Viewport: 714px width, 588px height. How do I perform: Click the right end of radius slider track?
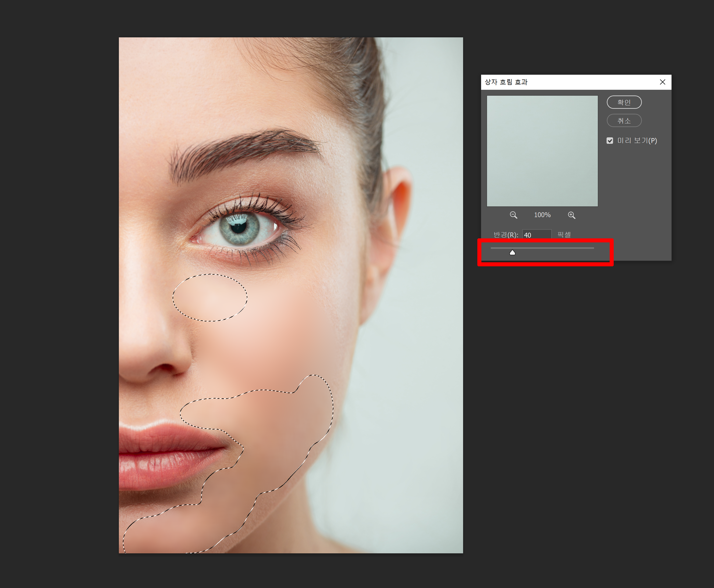pyautogui.click(x=592, y=248)
